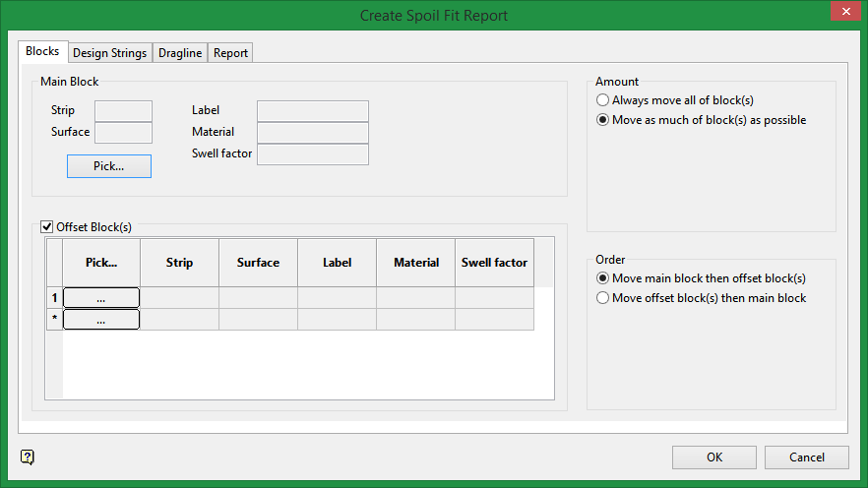Click the ellipsis pick button in row 1
The height and width of the screenshot is (488, 868).
click(x=101, y=297)
